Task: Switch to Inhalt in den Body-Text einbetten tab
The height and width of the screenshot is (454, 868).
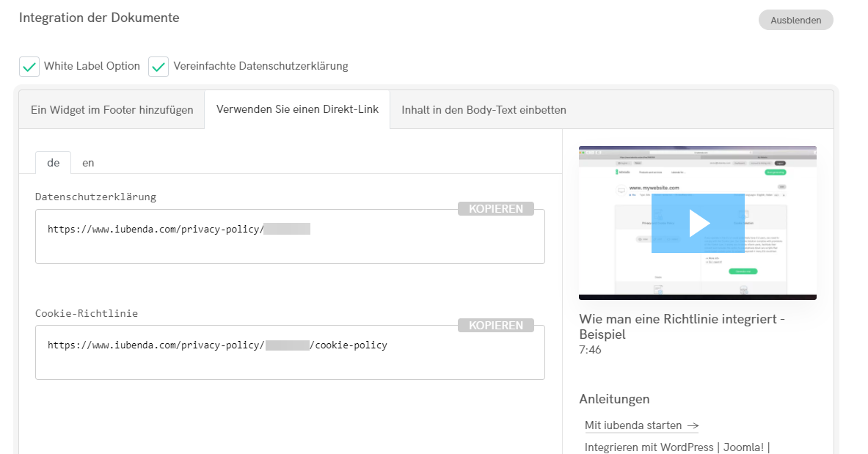Action: (x=484, y=110)
